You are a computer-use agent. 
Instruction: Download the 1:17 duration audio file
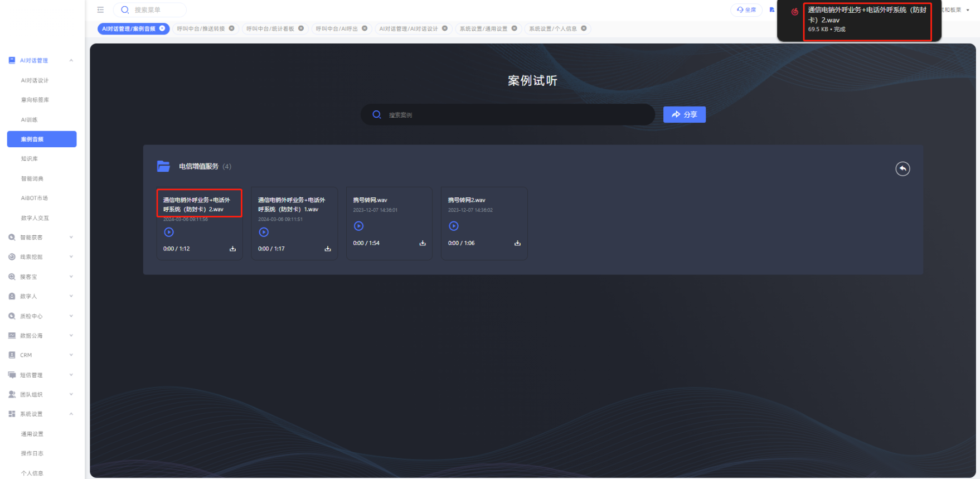(328, 249)
